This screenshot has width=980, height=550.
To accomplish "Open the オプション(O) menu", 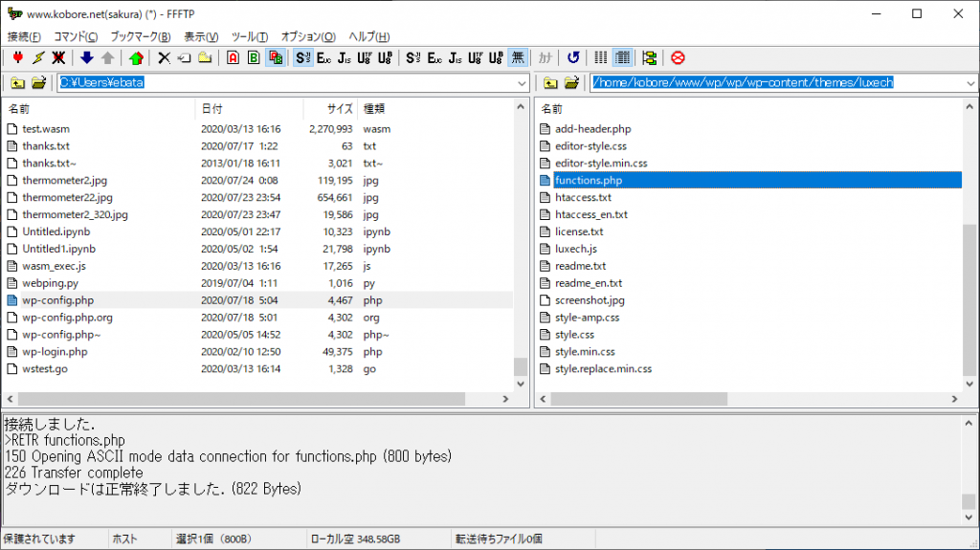I will [308, 36].
